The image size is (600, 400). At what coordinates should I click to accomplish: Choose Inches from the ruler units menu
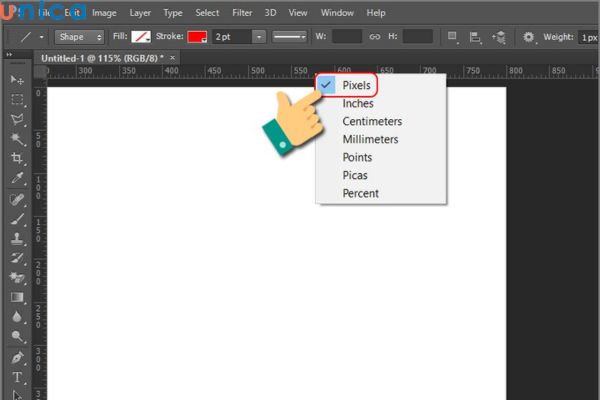358,104
